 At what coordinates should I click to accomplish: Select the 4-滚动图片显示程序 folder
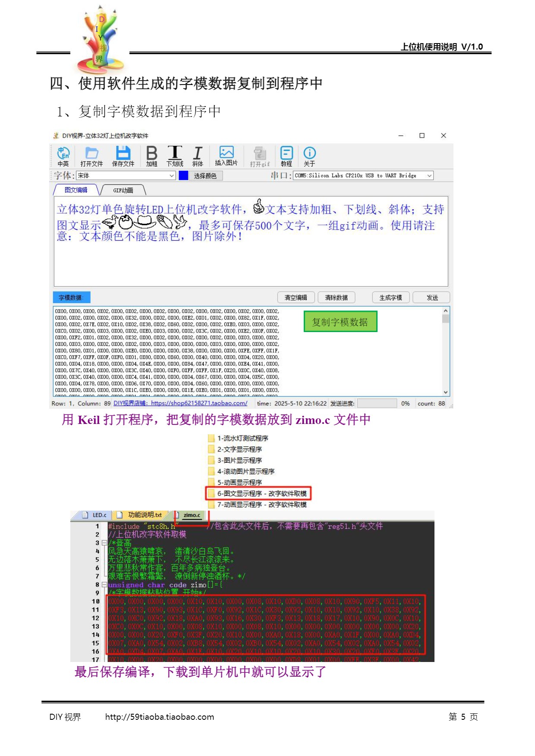pos(241,471)
